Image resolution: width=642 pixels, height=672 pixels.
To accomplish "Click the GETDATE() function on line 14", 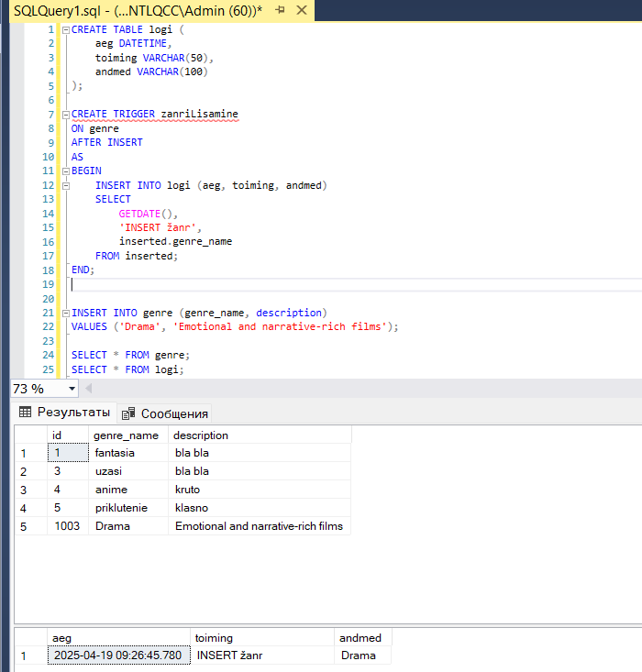I will coord(146,214).
